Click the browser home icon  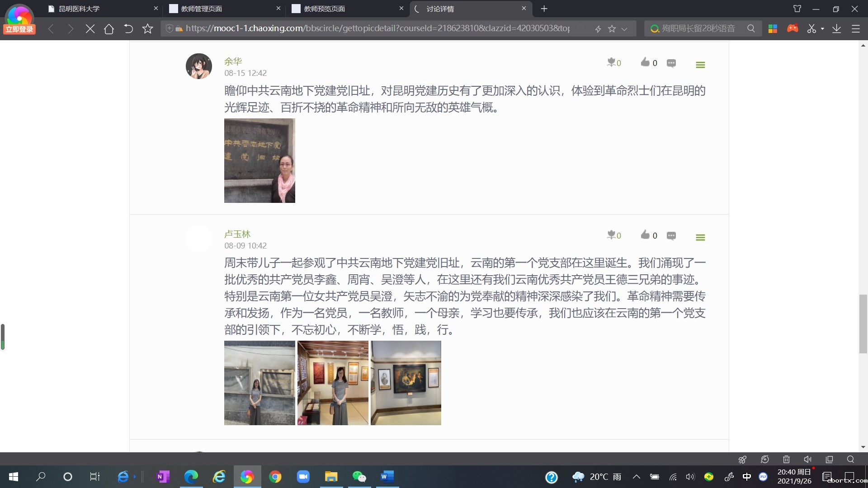(x=108, y=29)
